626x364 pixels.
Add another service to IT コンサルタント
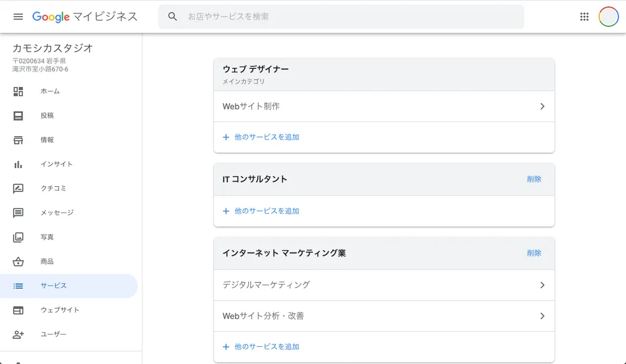267,211
